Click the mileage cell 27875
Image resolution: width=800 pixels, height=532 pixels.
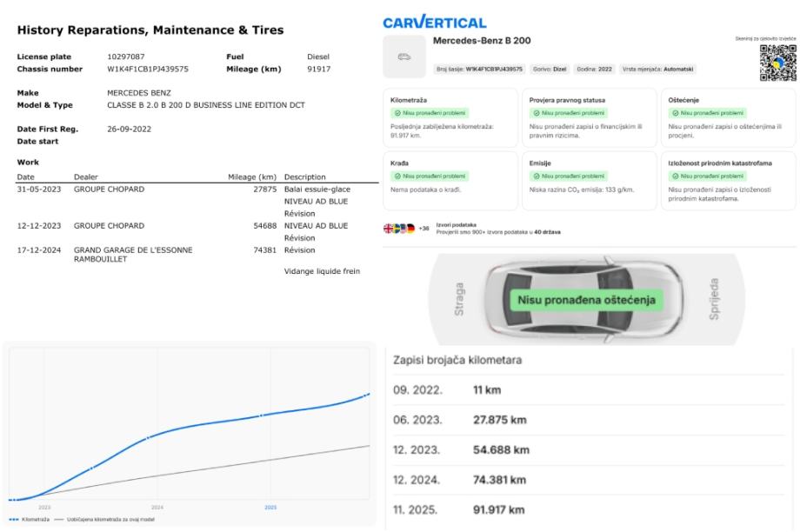click(x=265, y=190)
